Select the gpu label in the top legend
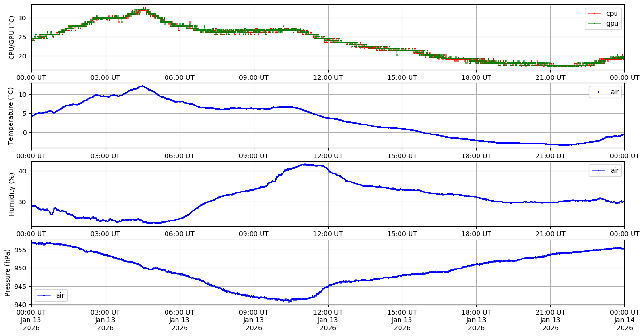The width and height of the screenshot is (644, 336). tap(612, 23)
